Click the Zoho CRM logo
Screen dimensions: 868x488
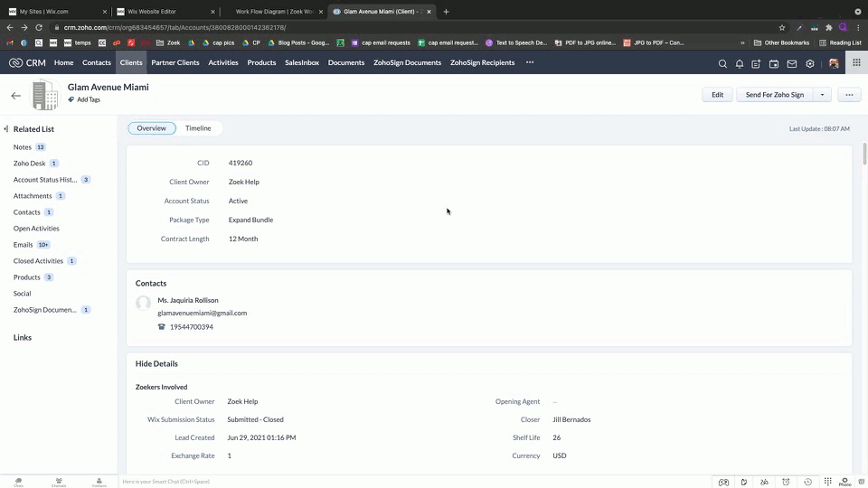(x=27, y=62)
